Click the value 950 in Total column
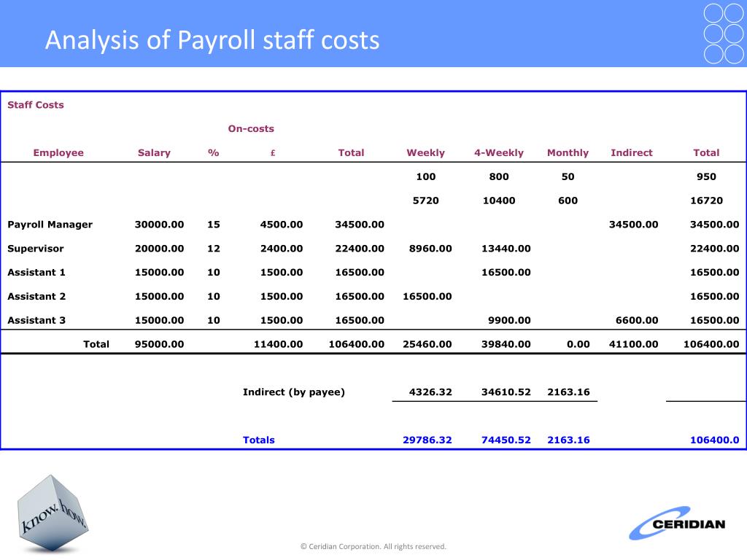This screenshot has height=560, width=747. [706, 176]
